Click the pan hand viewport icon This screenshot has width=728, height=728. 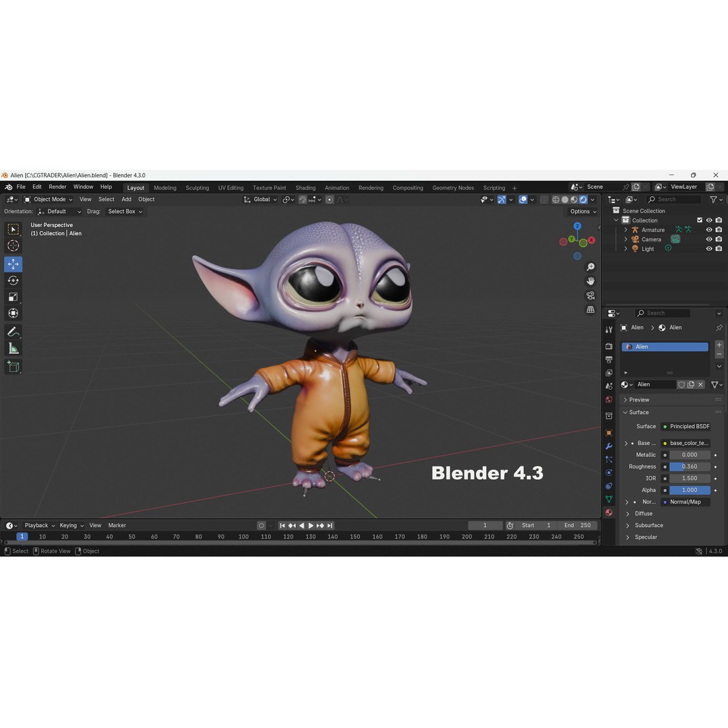(590, 281)
